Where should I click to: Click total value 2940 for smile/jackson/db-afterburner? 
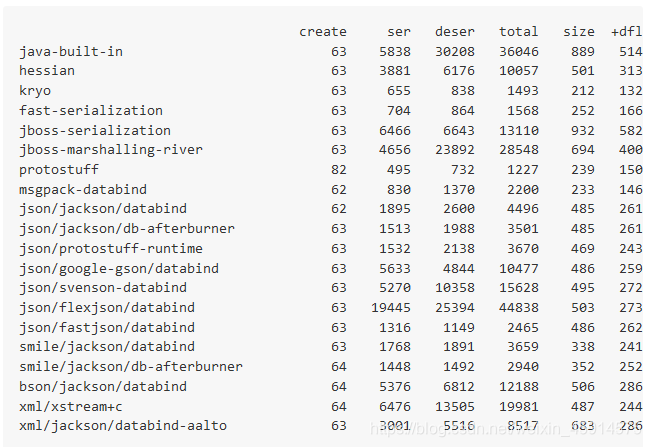(523, 366)
